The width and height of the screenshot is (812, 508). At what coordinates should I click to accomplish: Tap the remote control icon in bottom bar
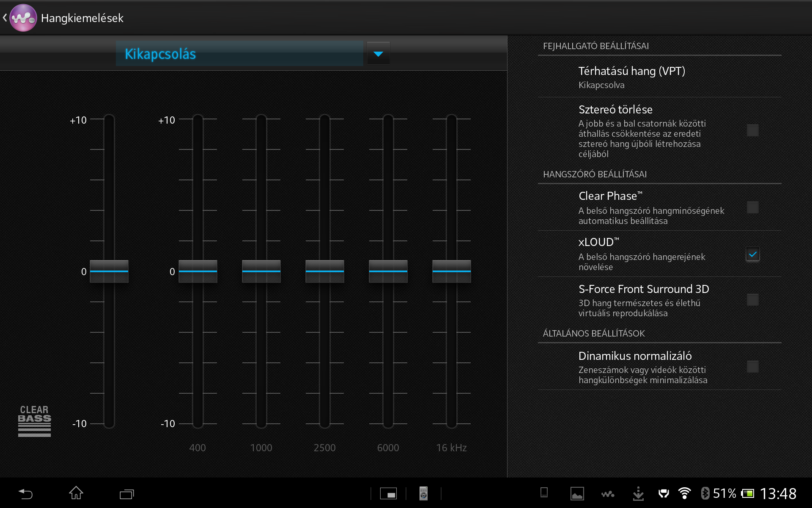point(423,494)
